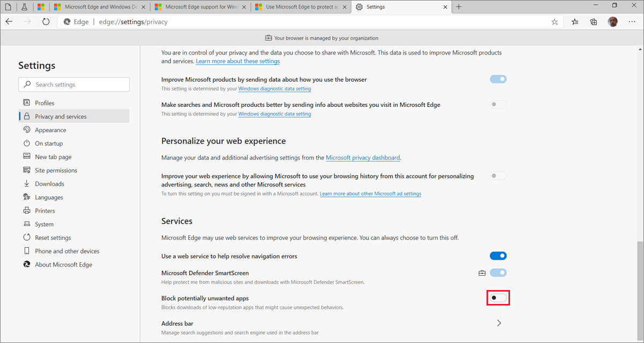Open the Downloads settings icon
The image size is (644, 343).
click(x=26, y=184)
